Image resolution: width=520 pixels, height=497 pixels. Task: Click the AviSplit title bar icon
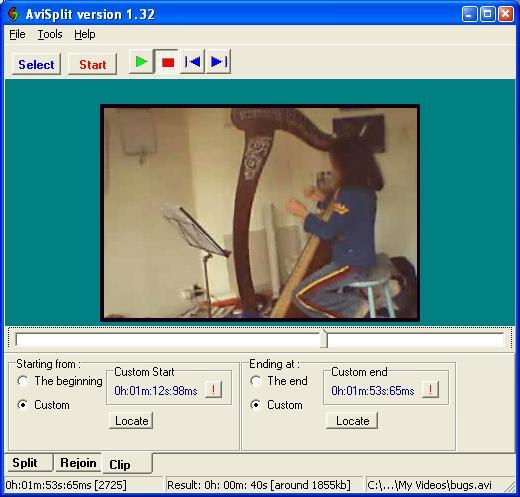tap(14, 14)
